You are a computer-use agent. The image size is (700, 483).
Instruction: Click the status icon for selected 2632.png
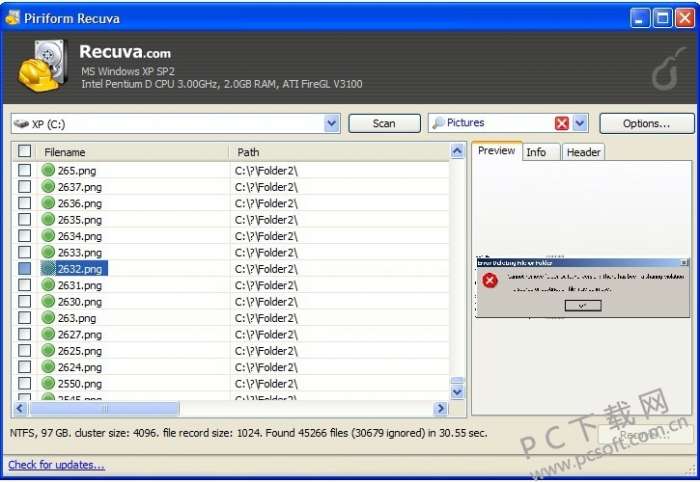click(x=48, y=268)
